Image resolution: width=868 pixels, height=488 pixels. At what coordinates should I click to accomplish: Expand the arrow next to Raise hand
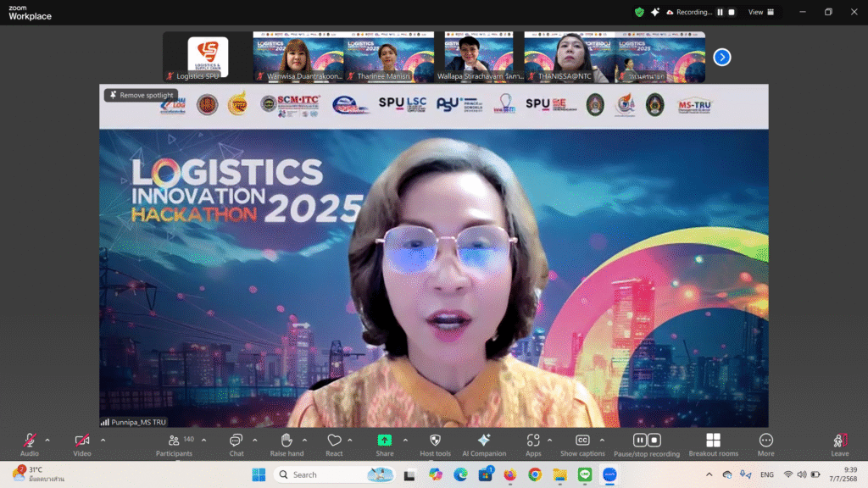tap(304, 441)
